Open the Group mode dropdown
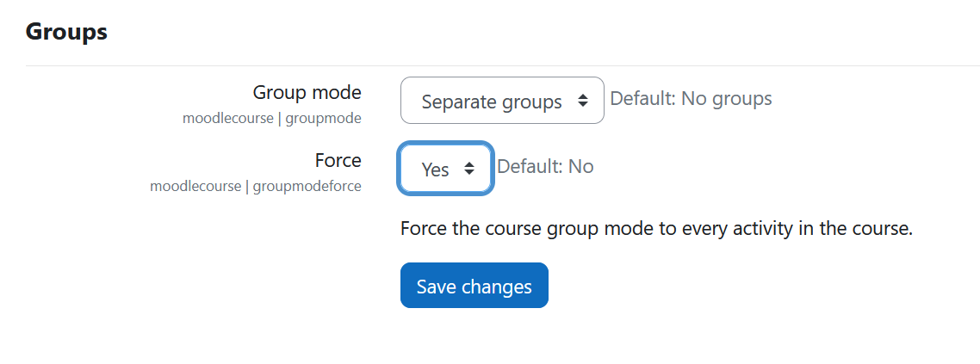980x364 pixels. pyautogui.click(x=502, y=101)
